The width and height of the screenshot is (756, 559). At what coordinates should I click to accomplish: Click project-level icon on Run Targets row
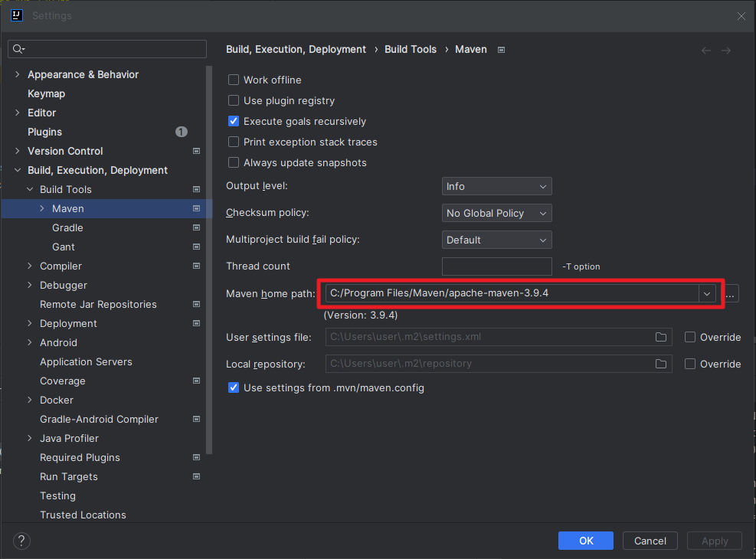point(196,476)
